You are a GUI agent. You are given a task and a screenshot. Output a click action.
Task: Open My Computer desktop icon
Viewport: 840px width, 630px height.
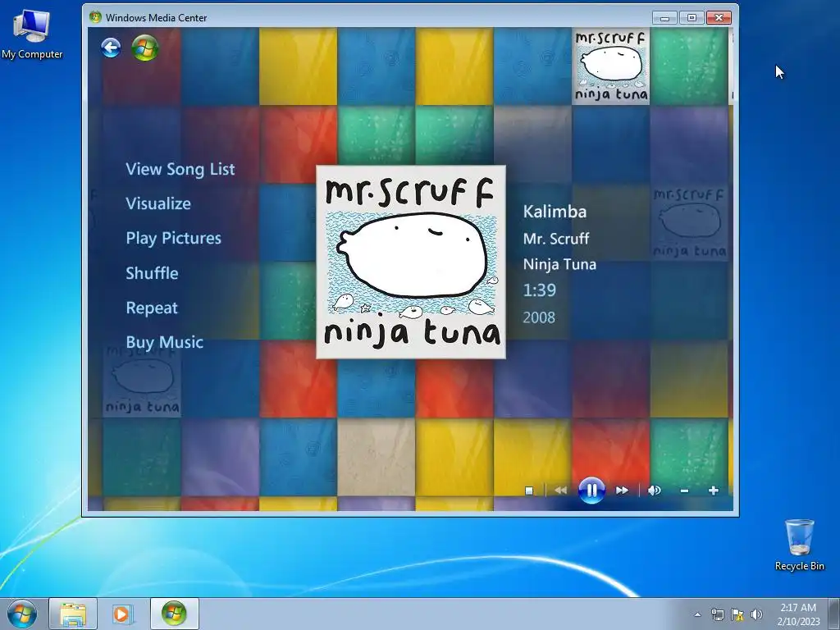pyautogui.click(x=32, y=33)
